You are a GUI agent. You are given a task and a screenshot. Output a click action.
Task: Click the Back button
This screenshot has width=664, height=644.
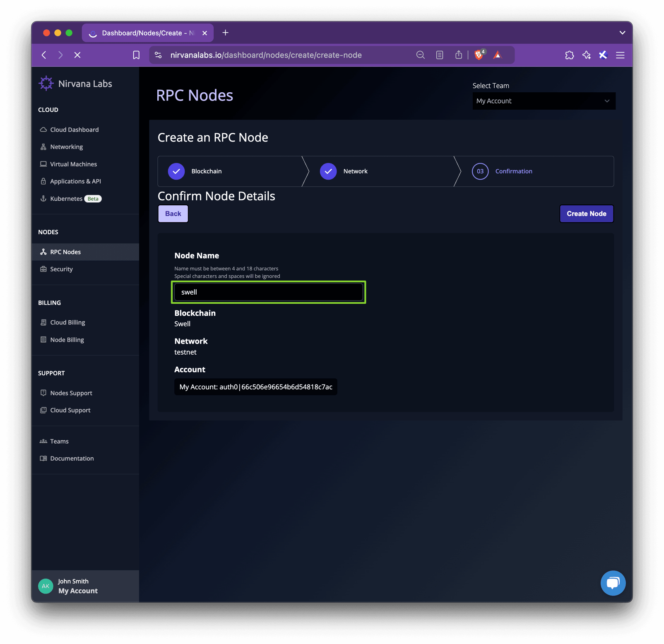pos(173,214)
